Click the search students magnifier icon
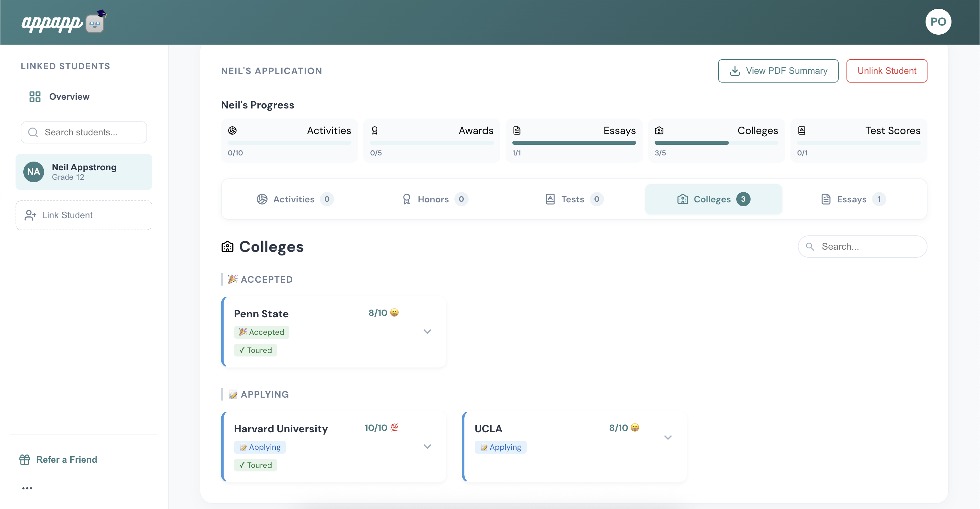 pos(33,132)
